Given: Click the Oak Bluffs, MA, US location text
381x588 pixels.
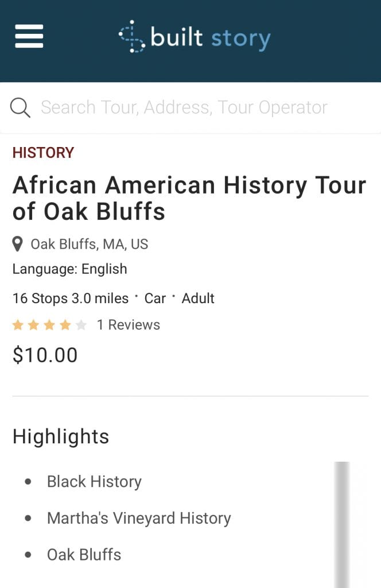Looking at the screenshot, I should pyautogui.click(x=90, y=243).
